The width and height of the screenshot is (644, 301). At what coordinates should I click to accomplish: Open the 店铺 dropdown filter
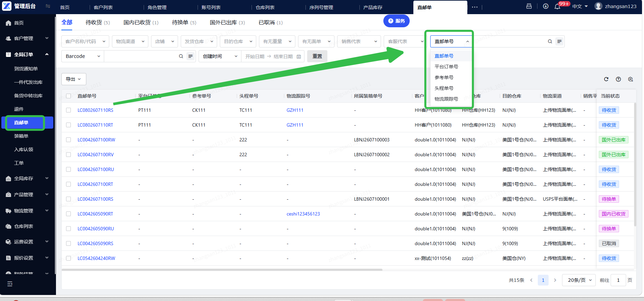[x=165, y=41]
